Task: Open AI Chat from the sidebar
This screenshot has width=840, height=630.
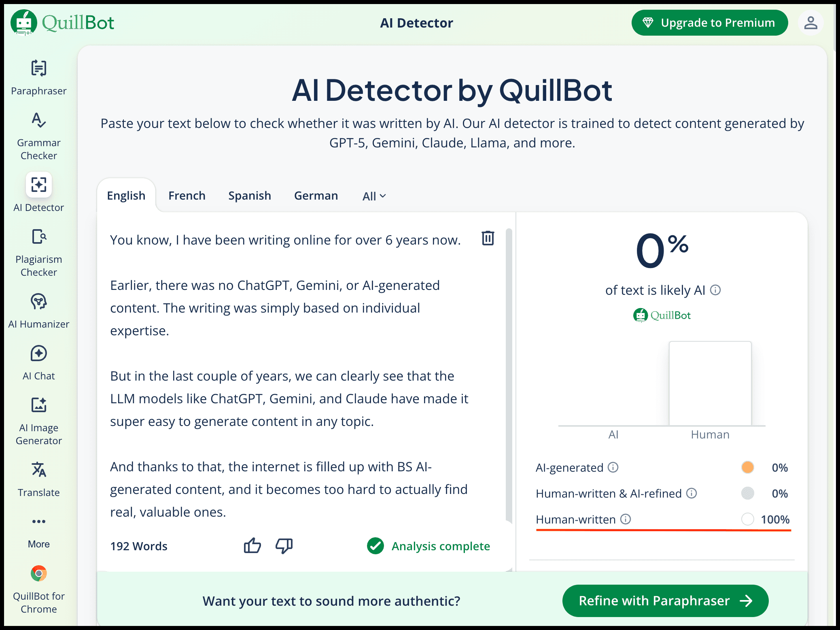Action: 39,363
